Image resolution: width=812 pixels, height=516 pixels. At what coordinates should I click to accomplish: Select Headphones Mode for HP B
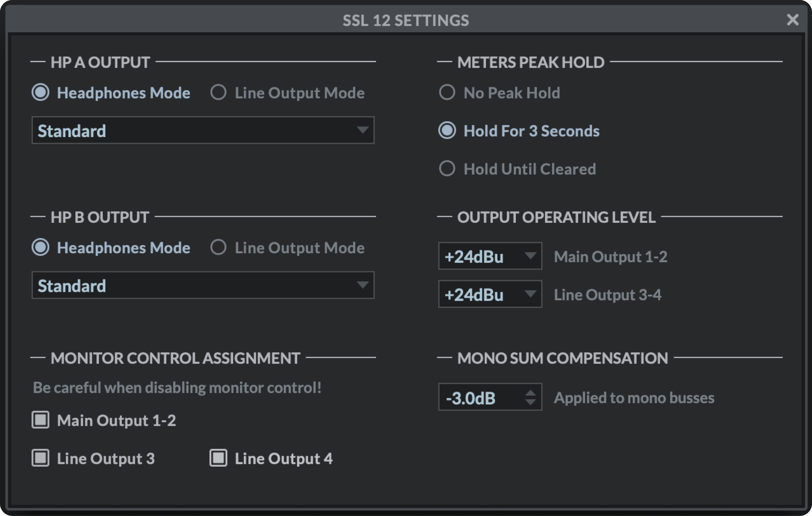point(40,248)
